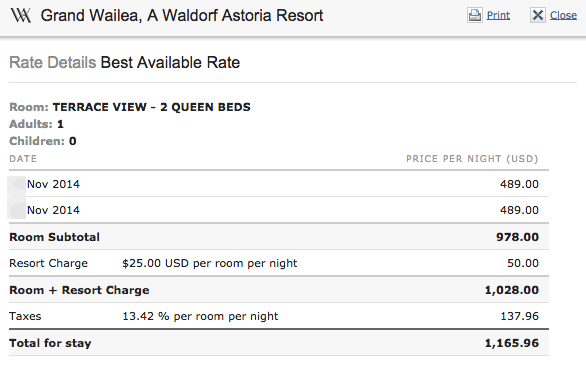Click the first Nov 2014 date row

pyautogui.click(x=279, y=184)
